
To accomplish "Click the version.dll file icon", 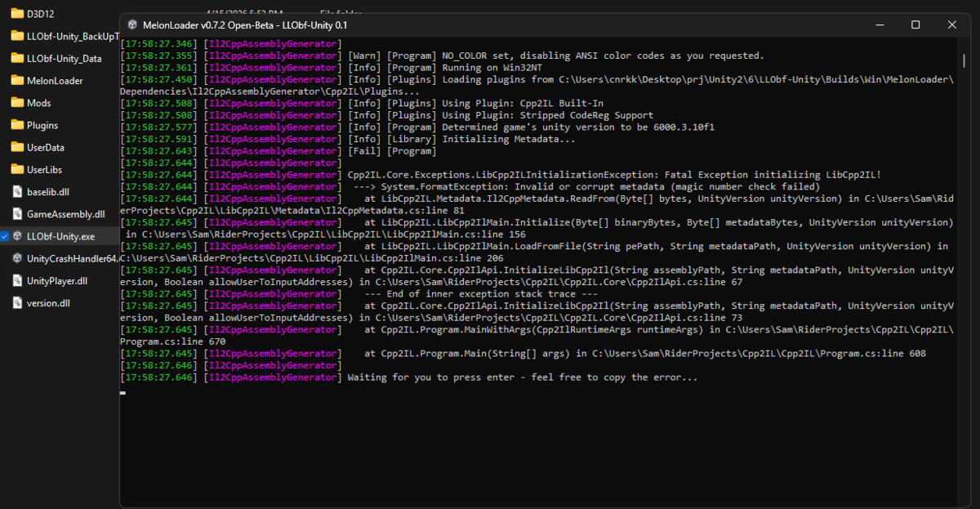I will click(x=17, y=302).
